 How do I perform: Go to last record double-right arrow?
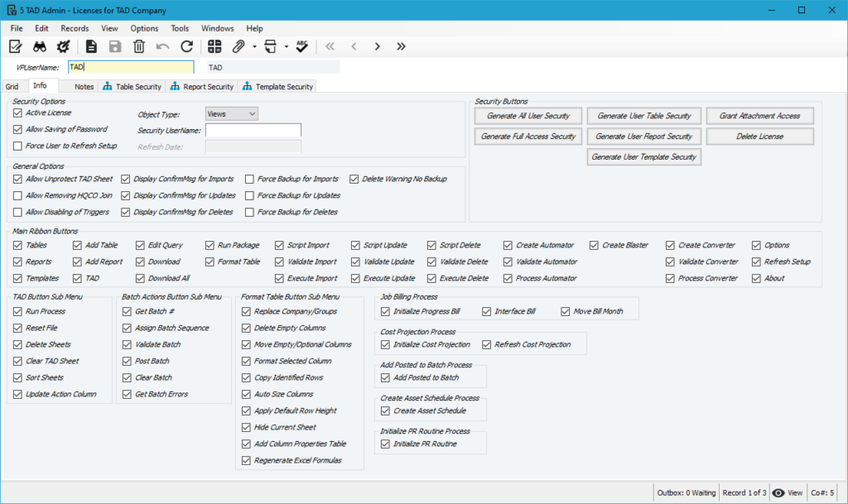402,46
